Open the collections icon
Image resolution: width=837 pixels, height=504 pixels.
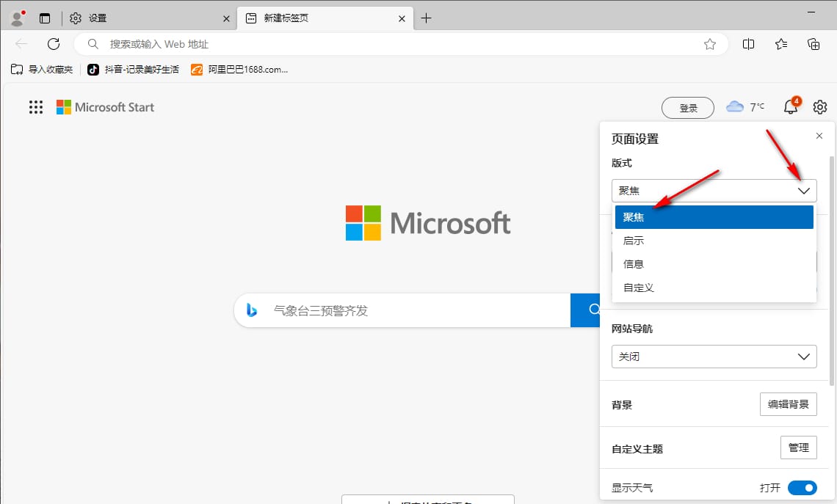tap(814, 44)
